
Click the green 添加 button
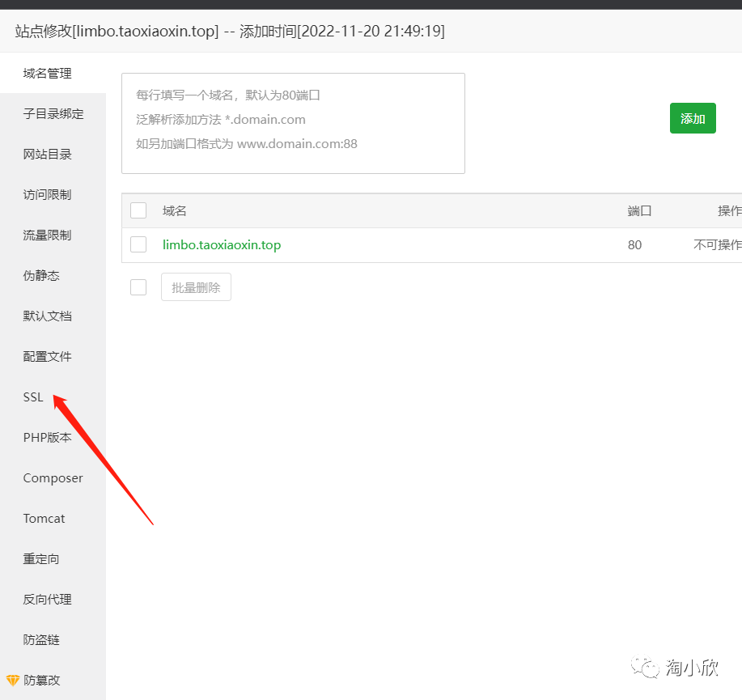(x=693, y=118)
